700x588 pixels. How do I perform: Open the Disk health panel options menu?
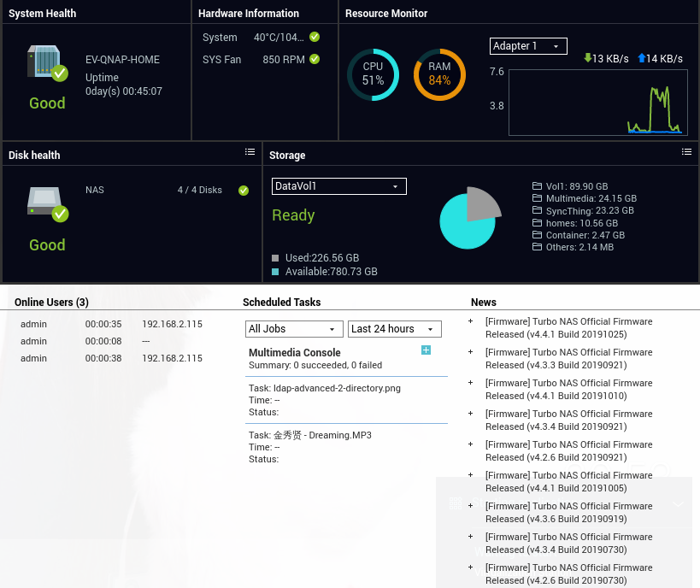pyautogui.click(x=250, y=151)
